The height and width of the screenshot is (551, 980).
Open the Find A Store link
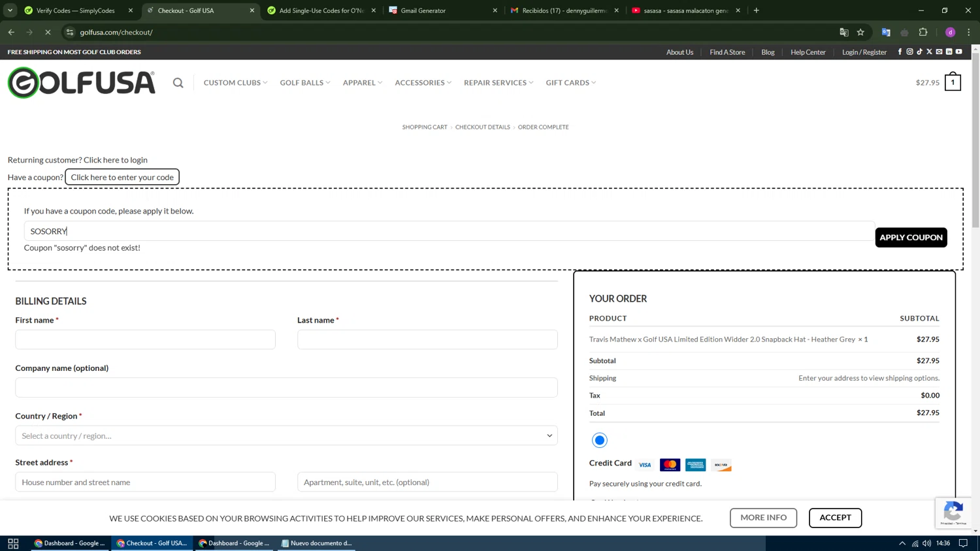click(727, 52)
